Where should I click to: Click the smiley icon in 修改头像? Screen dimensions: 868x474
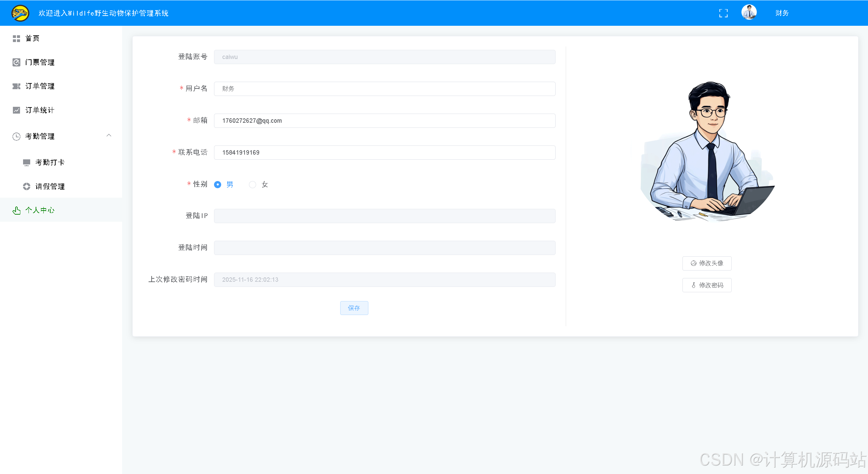point(694,263)
